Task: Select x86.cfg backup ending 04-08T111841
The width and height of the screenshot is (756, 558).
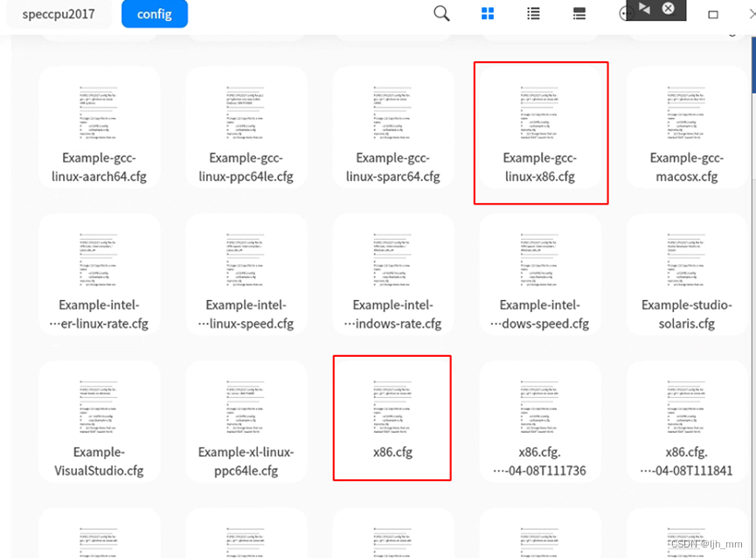Action: pos(687,408)
